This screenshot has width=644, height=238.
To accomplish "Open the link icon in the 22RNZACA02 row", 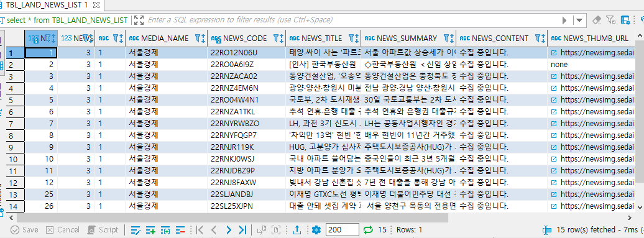I will pyautogui.click(x=554, y=76).
